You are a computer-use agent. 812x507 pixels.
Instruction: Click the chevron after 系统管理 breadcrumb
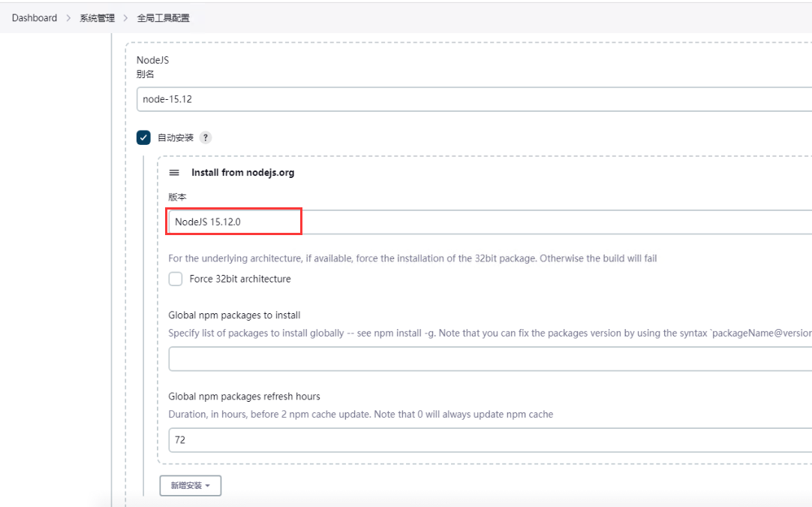pyautogui.click(x=125, y=18)
